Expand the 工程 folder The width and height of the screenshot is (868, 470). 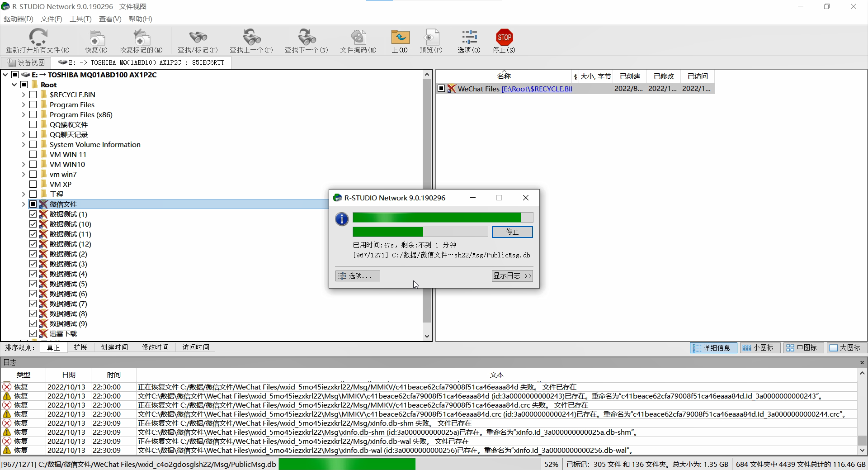(x=24, y=194)
